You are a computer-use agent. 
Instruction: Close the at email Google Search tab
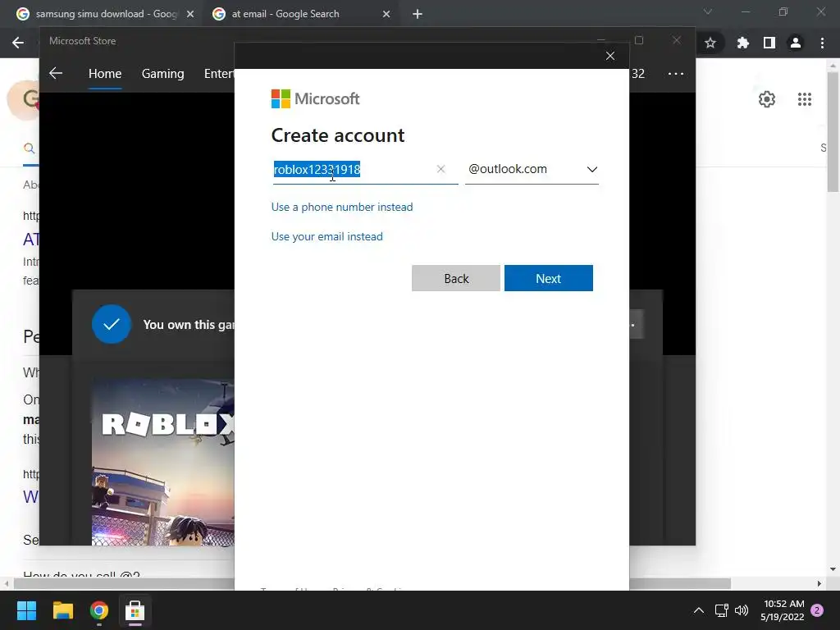pos(386,14)
